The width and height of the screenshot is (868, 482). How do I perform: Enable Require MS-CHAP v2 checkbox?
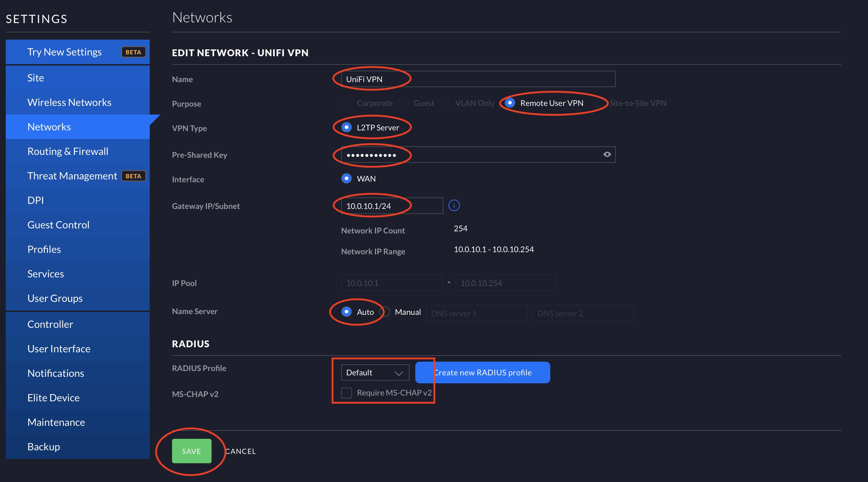pyautogui.click(x=347, y=393)
